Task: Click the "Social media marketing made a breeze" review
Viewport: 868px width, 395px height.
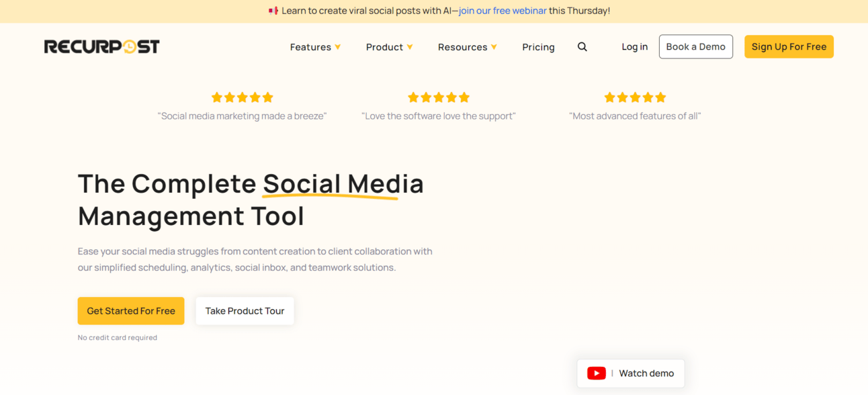Action: pos(242,116)
